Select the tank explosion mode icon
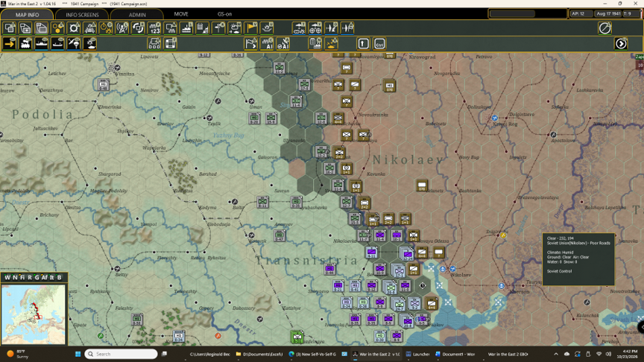 [90, 43]
